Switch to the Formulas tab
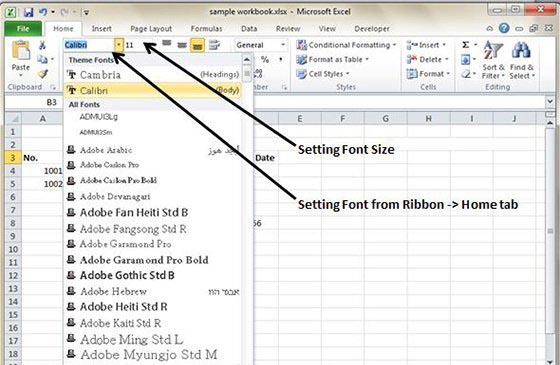The height and width of the screenshot is (365, 560). pos(206,29)
